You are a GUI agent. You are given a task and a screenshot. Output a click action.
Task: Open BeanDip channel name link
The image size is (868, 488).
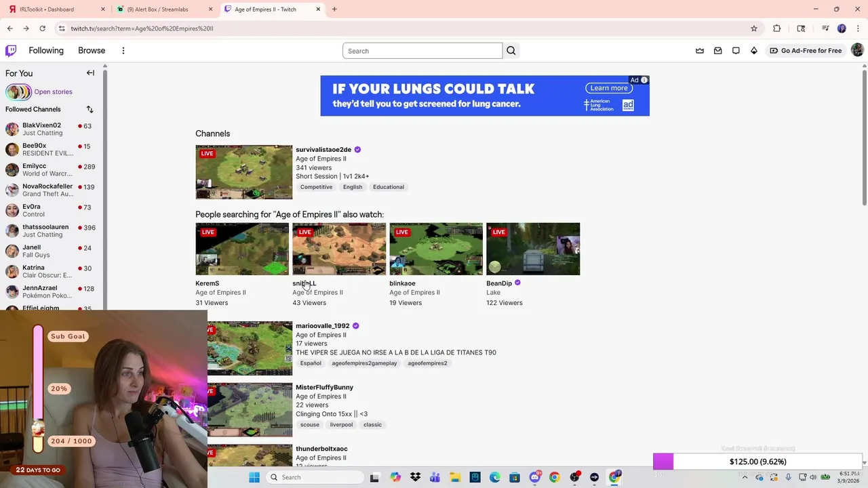coord(499,283)
